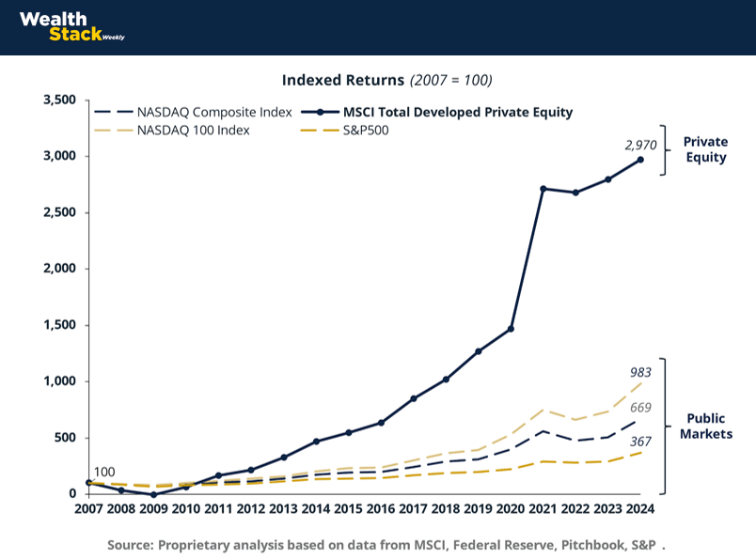Click the 2021 private equity data point
Image resolution: width=756 pixels, height=559 pixels.
pyautogui.click(x=543, y=189)
